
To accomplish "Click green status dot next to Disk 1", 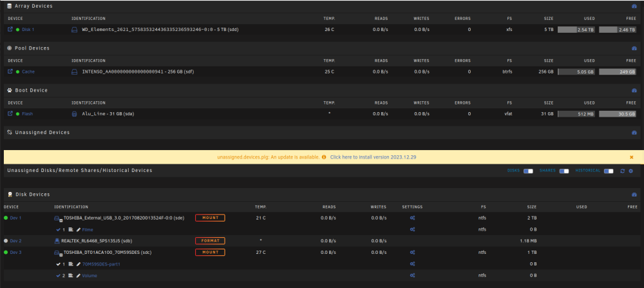I will 17,30.
